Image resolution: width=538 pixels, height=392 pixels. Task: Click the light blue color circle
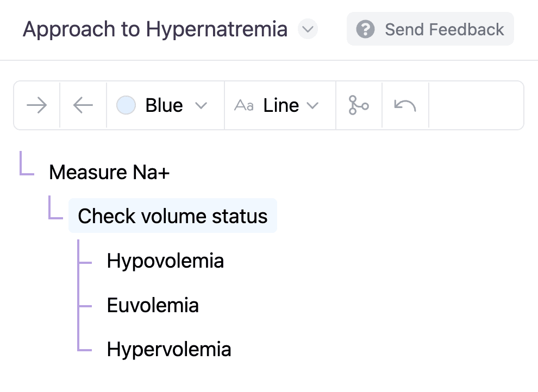126,105
